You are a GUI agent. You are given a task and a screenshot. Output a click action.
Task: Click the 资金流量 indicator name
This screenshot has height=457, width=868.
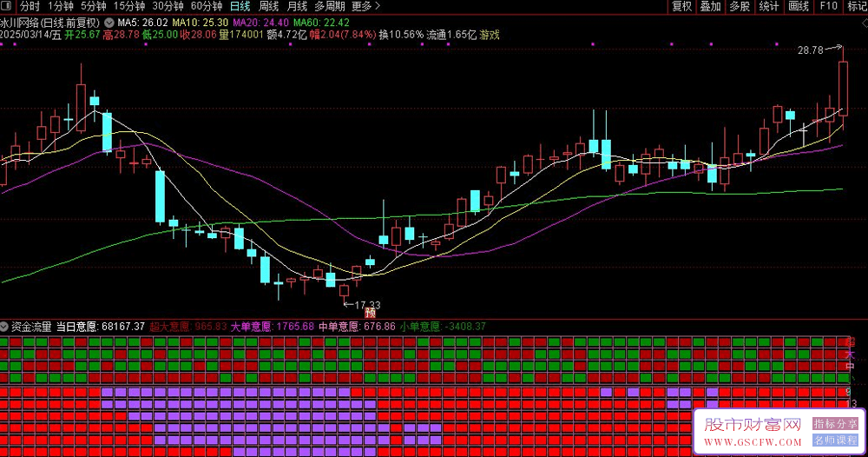coord(31,327)
